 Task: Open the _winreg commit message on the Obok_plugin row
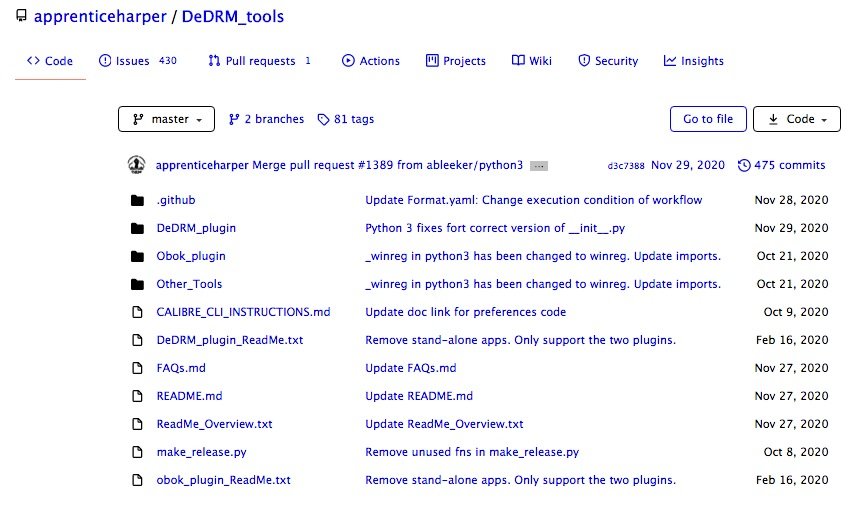[543, 256]
